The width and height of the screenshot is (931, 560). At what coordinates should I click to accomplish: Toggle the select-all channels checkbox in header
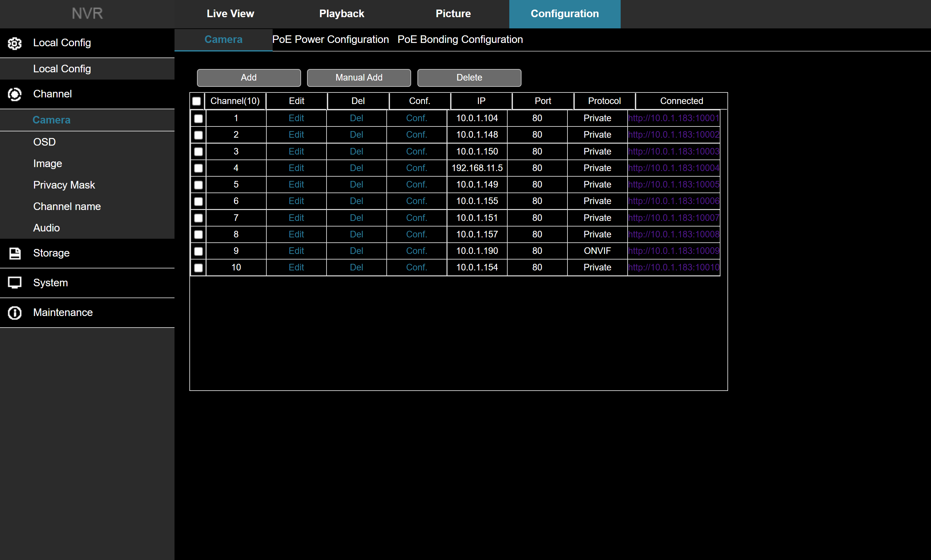[x=196, y=101]
